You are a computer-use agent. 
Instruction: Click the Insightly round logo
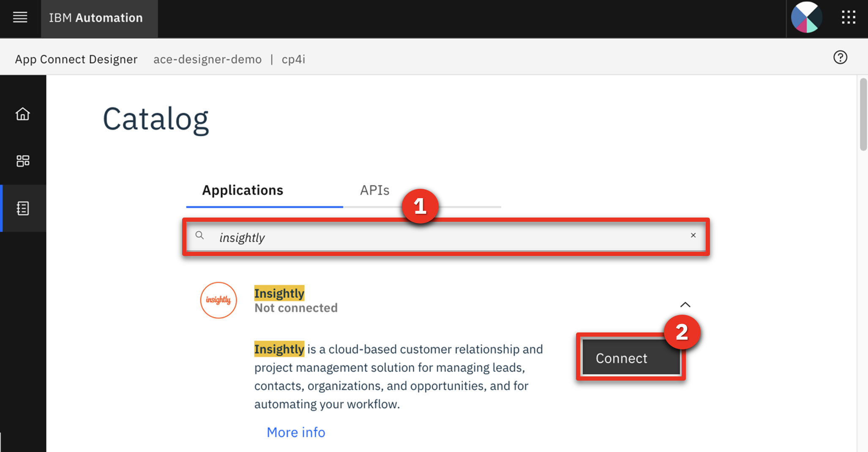tap(218, 300)
